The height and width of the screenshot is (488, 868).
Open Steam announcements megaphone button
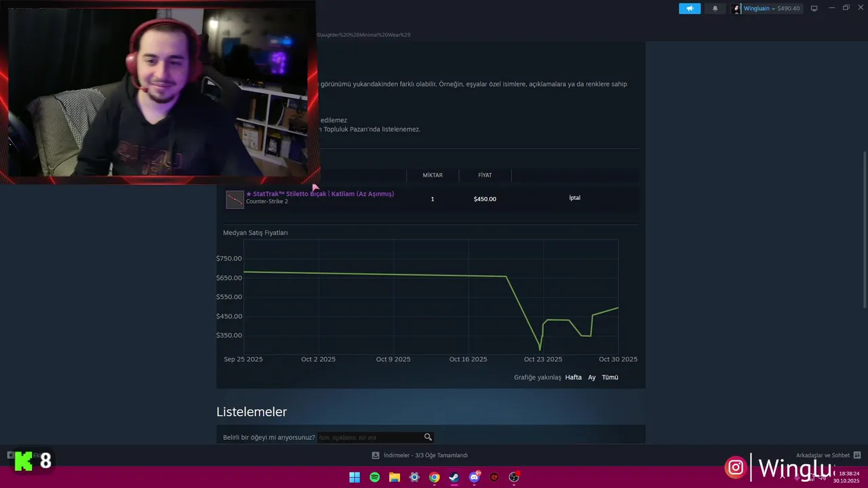[x=690, y=8]
